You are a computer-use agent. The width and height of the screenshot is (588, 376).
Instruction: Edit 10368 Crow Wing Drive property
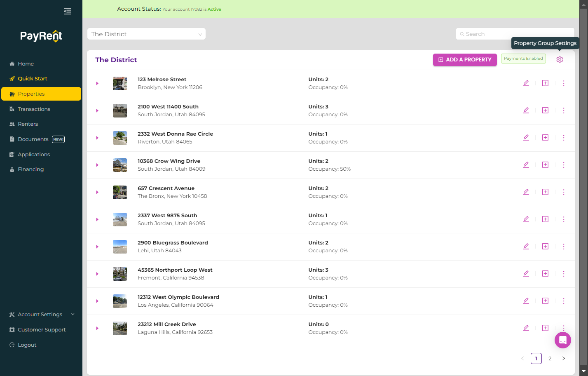526,165
